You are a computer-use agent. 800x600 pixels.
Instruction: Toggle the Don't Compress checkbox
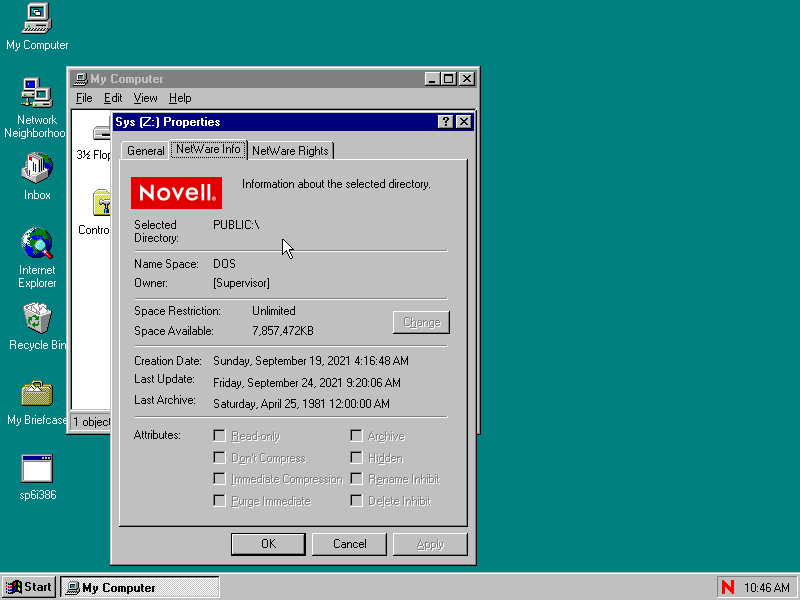click(219, 458)
